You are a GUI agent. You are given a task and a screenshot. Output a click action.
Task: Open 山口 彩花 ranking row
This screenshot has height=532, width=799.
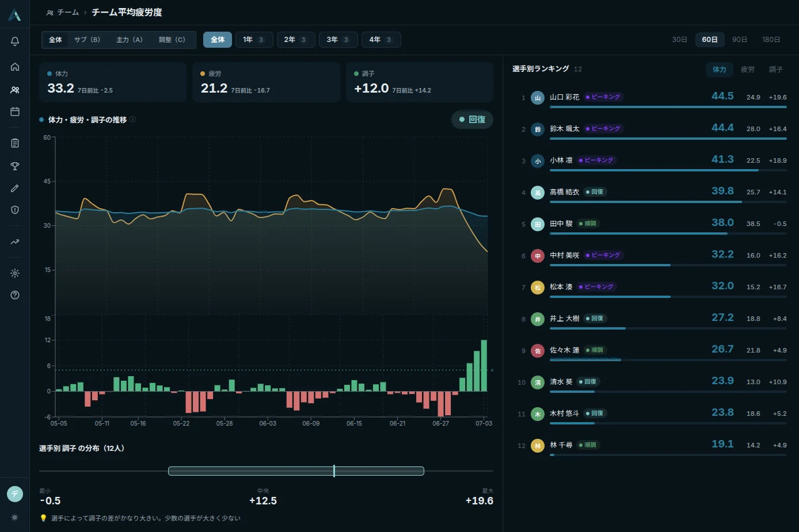click(x=649, y=98)
